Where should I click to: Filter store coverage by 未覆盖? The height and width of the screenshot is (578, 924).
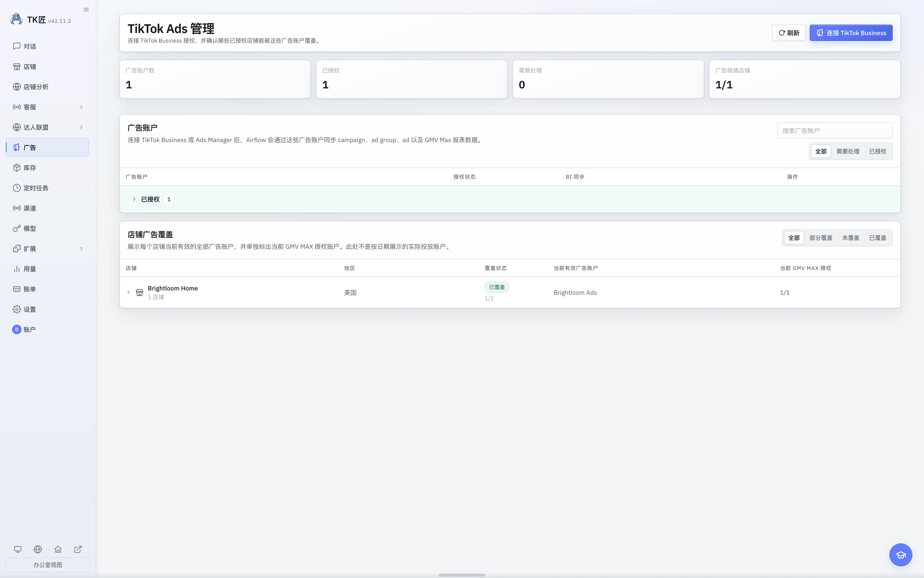coord(851,238)
